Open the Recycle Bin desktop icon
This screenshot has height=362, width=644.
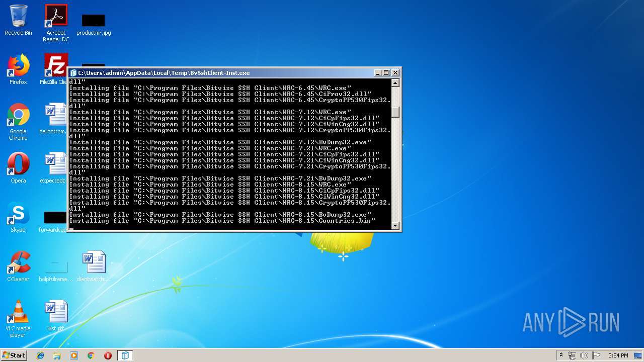click(18, 20)
